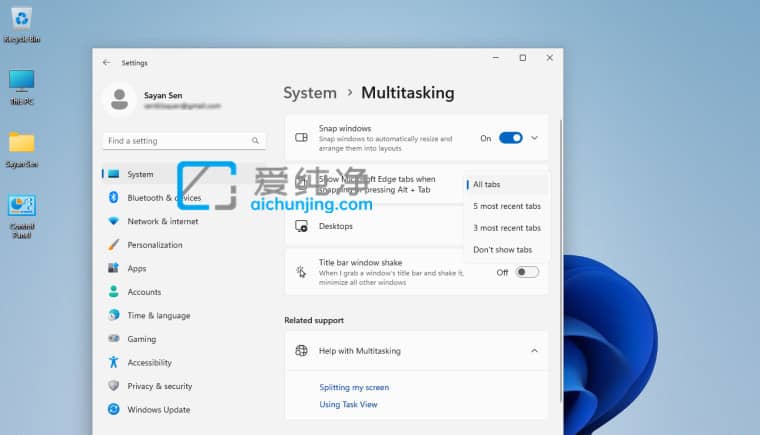Image resolution: width=760 pixels, height=435 pixels.
Task: Click the search magnifier icon
Action: (255, 141)
